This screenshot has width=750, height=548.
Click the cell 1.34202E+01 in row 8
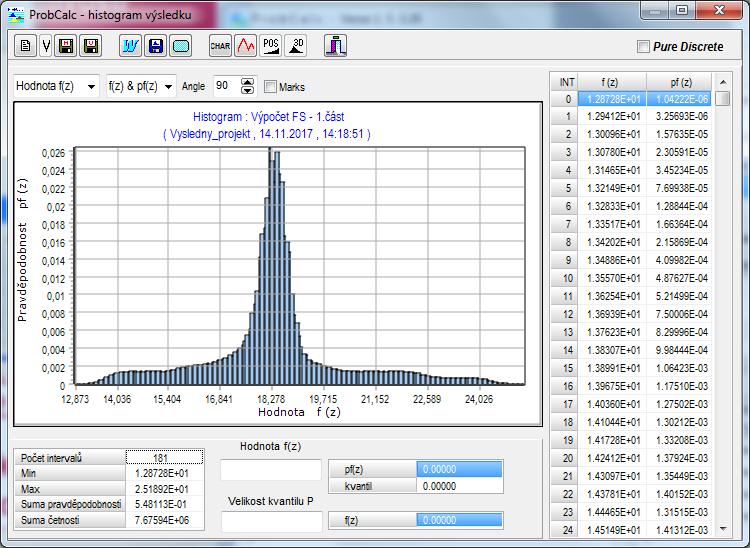click(612, 242)
